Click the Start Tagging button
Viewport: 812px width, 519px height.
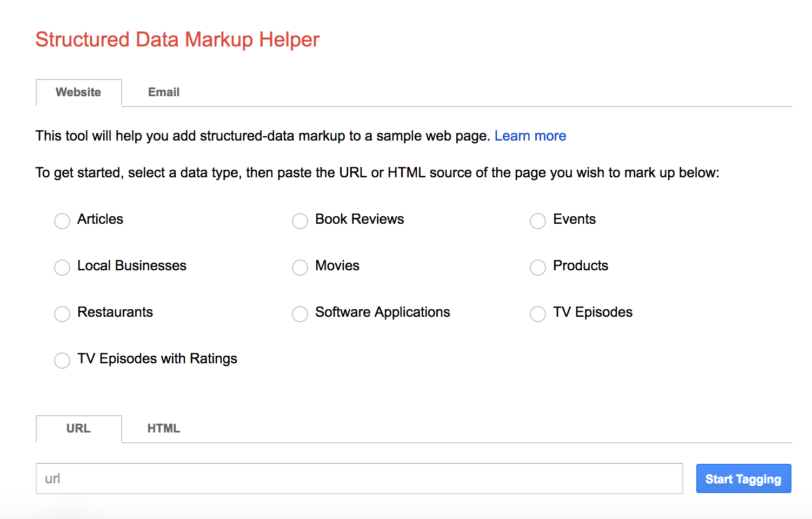pos(743,478)
